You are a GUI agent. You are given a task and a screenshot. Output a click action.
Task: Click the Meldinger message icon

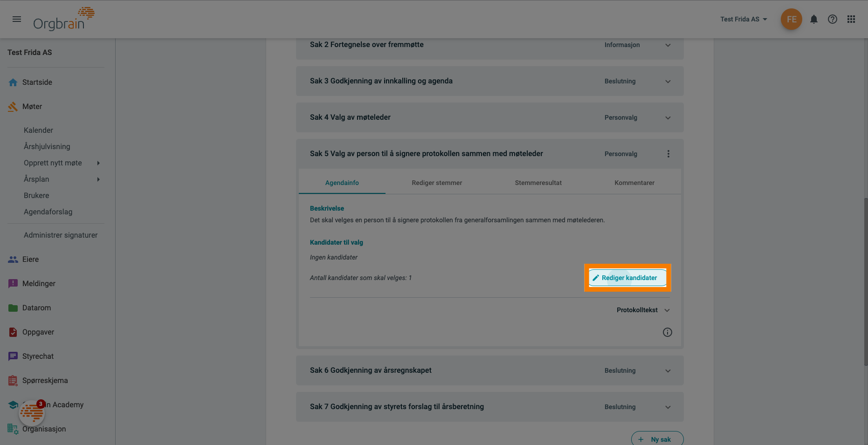tap(13, 284)
